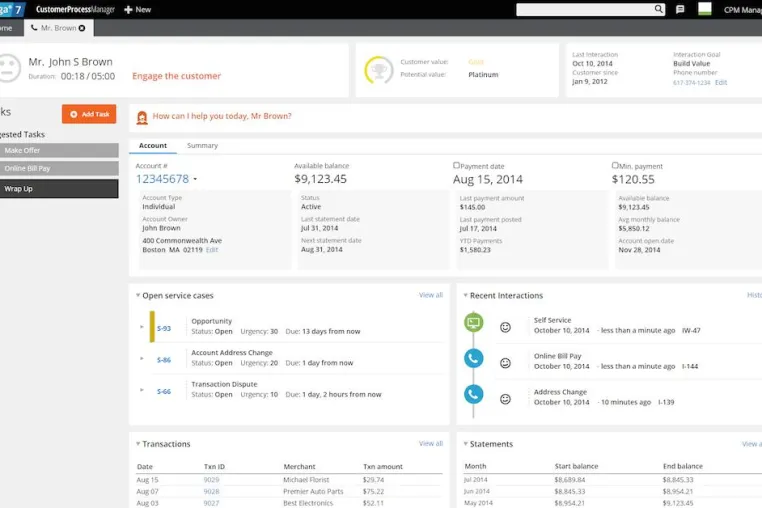The image size is (762, 508).
Task: Edit the Boston account address
Action: point(212,250)
